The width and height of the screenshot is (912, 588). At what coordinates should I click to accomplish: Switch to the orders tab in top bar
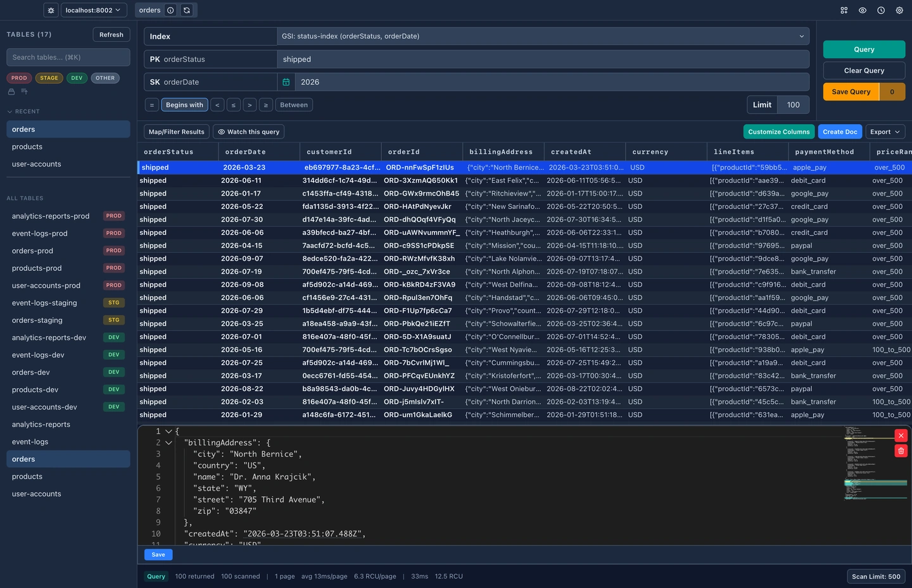pos(149,10)
